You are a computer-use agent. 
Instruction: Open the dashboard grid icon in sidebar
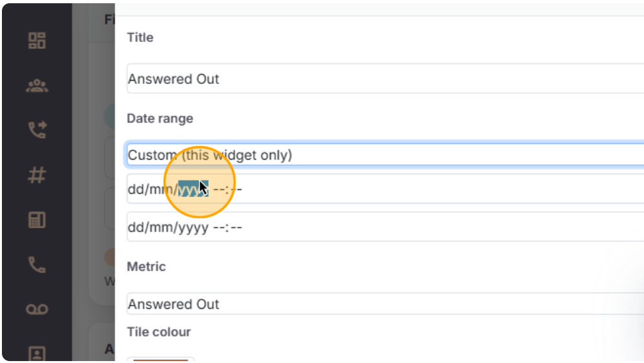[37, 41]
